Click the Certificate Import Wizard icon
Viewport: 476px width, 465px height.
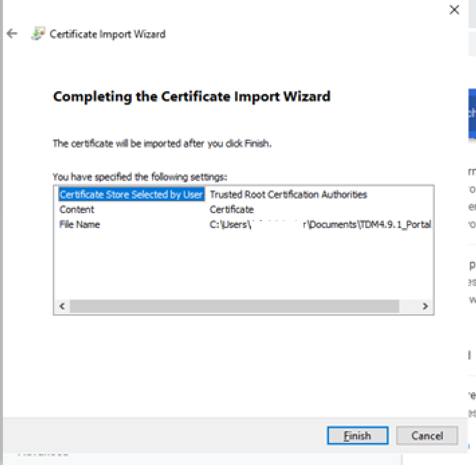click(38, 34)
